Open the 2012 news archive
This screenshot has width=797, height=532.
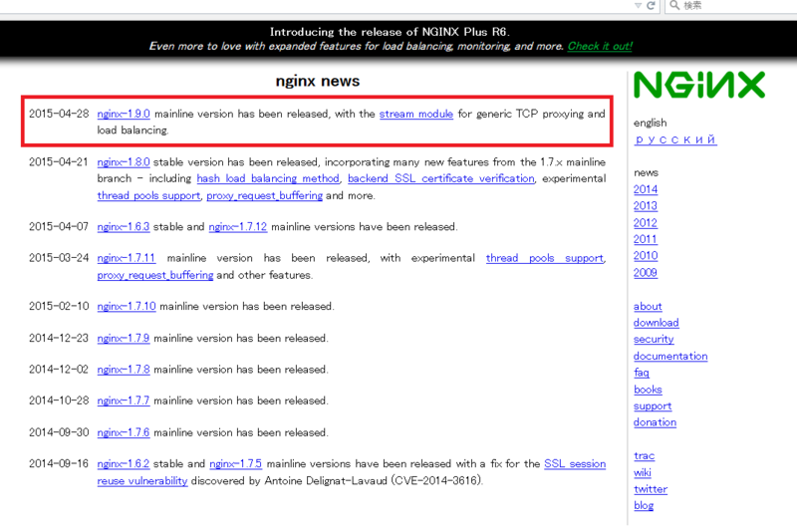coord(646,223)
